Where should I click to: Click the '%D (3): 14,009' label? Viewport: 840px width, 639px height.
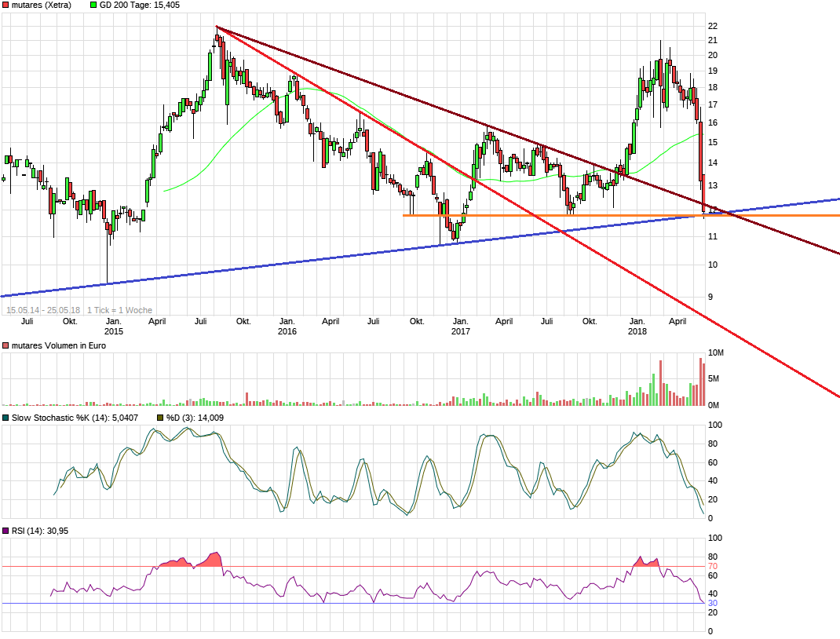point(195,418)
